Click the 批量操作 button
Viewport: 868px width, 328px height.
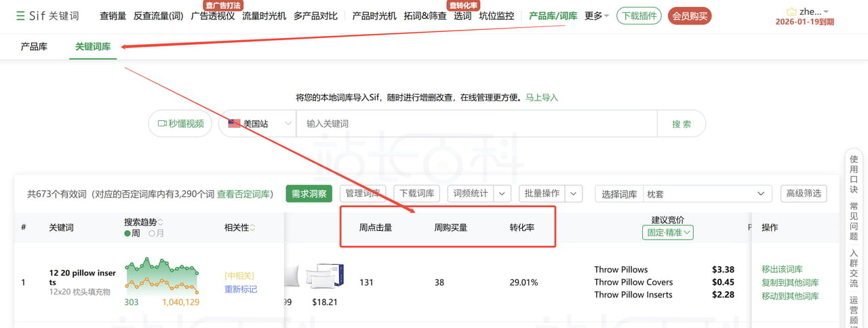click(542, 194)
